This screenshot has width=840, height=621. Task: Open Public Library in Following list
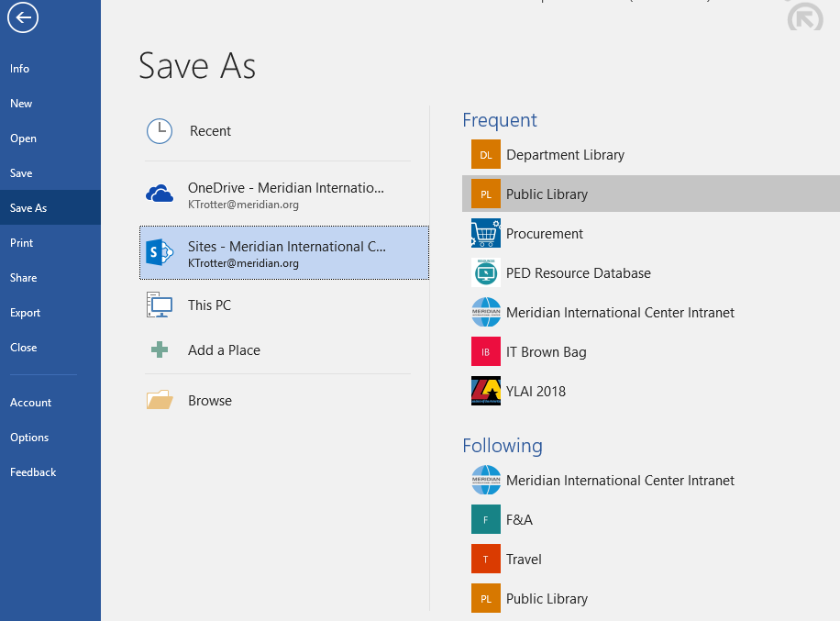coord(547,598)
